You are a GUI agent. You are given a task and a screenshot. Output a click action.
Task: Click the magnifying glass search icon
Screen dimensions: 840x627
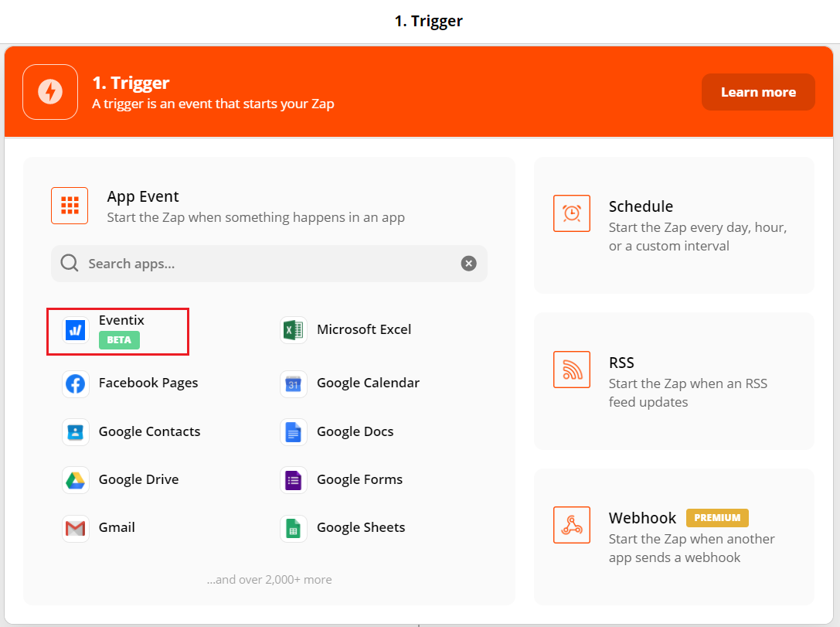tap(69, 263)
